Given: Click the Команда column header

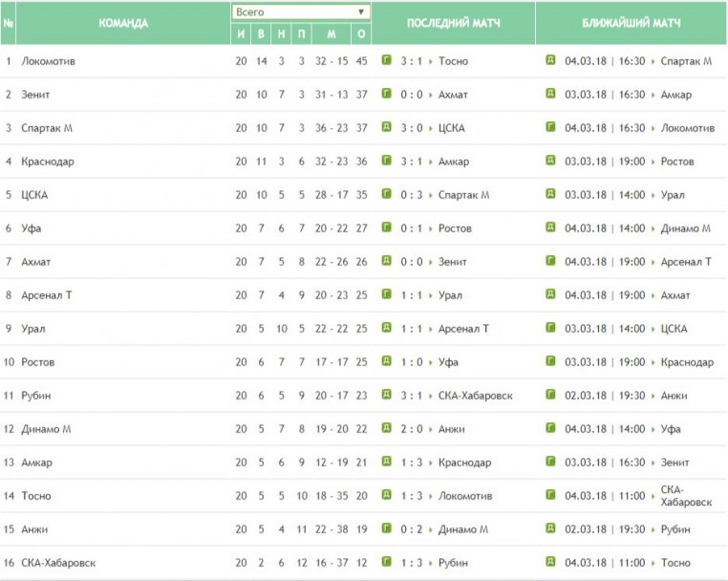Looking at the screenshot, I should coord(123,23).
